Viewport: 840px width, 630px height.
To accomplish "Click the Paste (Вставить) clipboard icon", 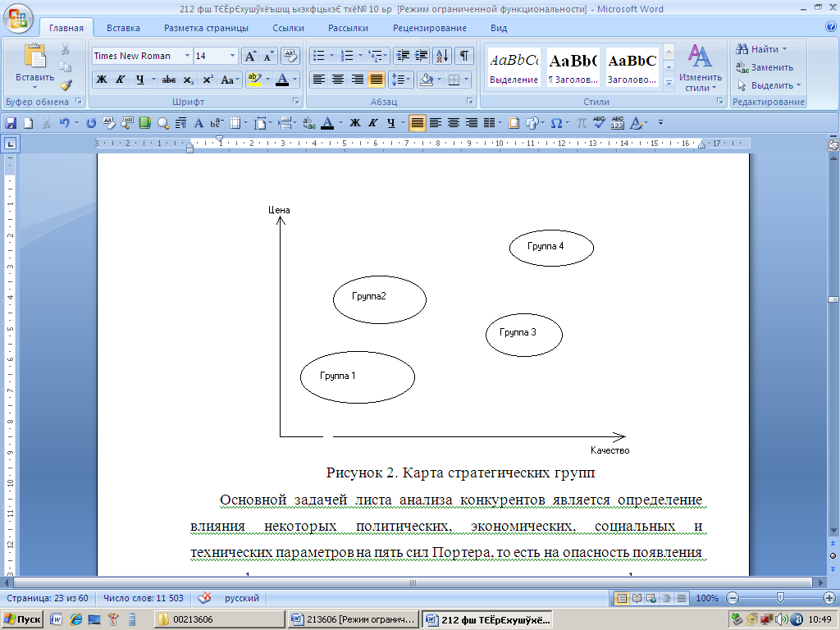I will [34, 57].
